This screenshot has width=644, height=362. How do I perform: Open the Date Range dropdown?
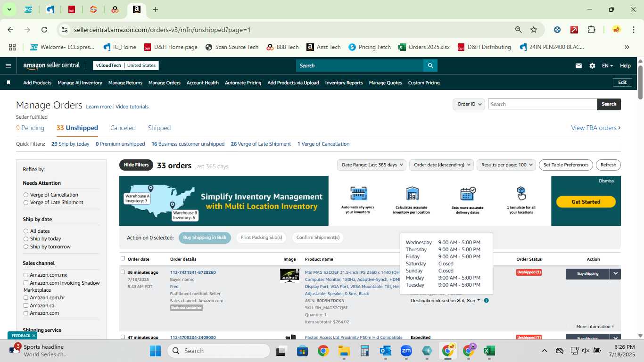click(372, 165)
